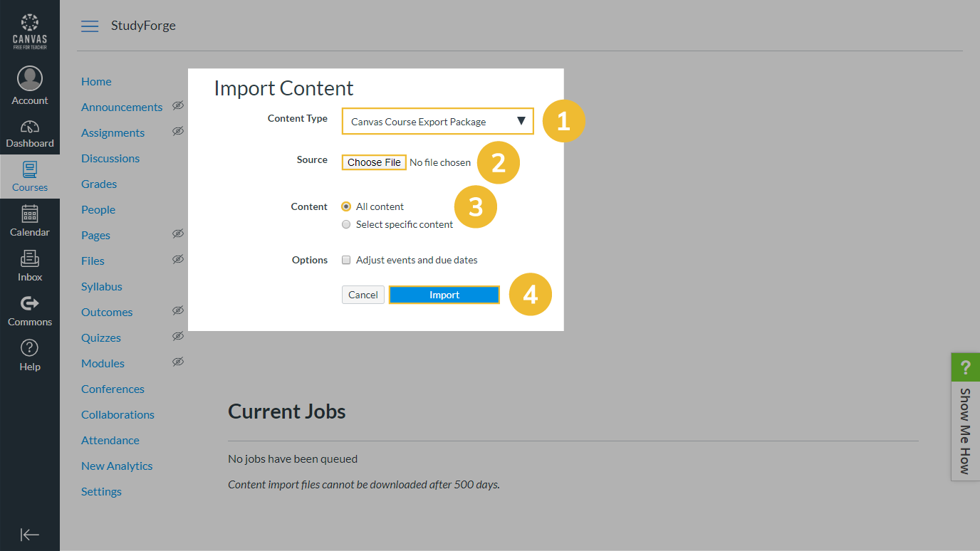980x551 pixels.
Task: Open the Content Type dropdown
Action: click(x=437, y=121)
